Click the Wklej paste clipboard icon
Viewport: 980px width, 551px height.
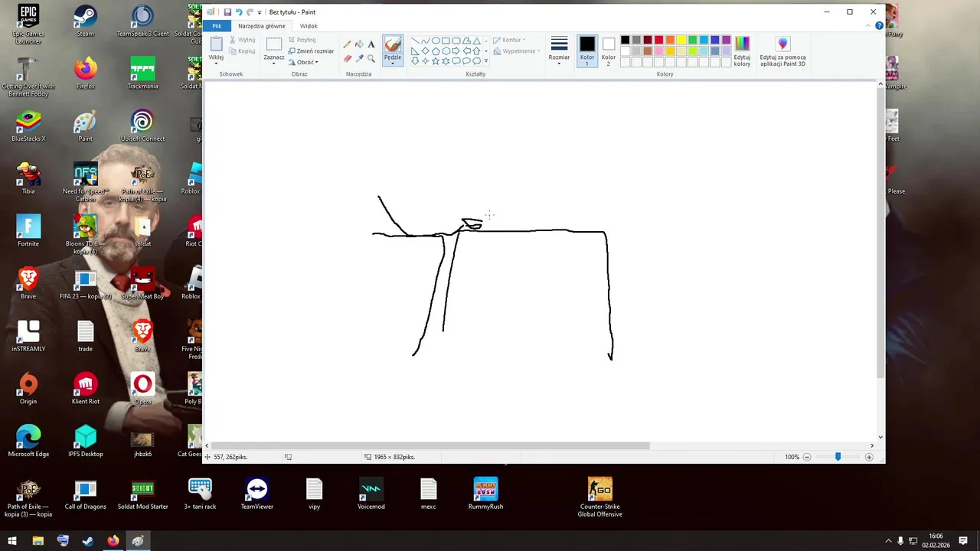coord(217,44)
